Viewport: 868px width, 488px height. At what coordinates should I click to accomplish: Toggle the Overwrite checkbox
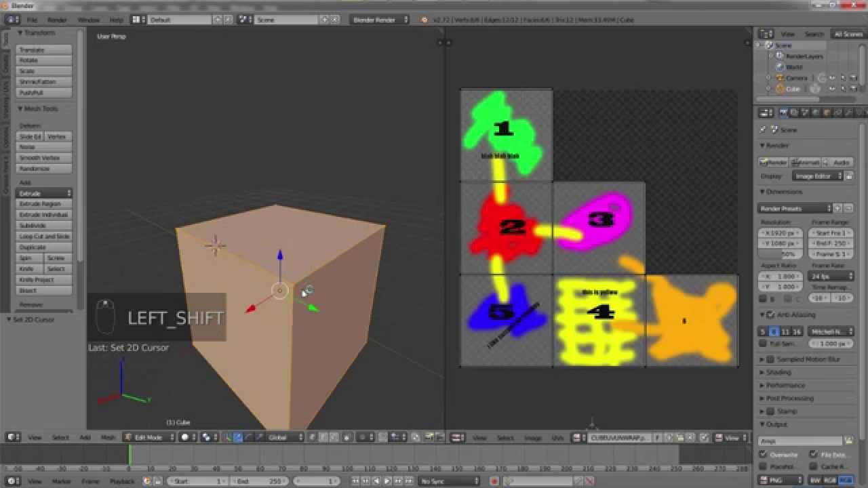coord(764,454)
